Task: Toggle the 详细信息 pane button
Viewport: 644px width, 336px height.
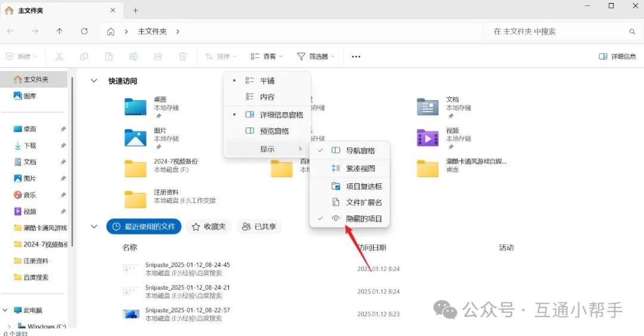Action: [617, 56]
